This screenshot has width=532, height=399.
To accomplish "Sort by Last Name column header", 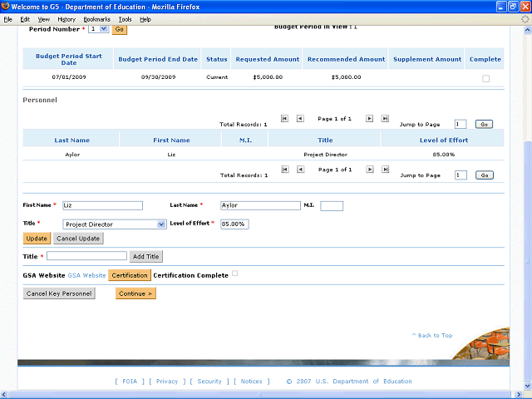I will [72, 140].
